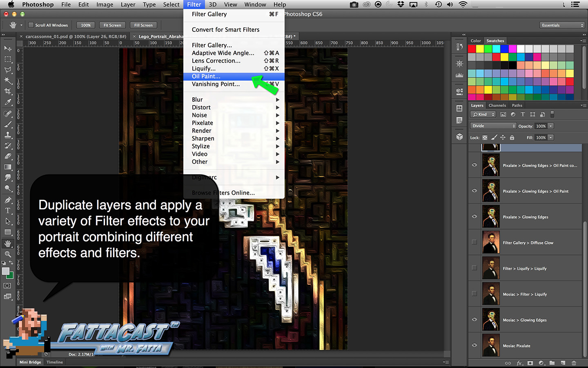Open the Swatches panel options menu

583,40
